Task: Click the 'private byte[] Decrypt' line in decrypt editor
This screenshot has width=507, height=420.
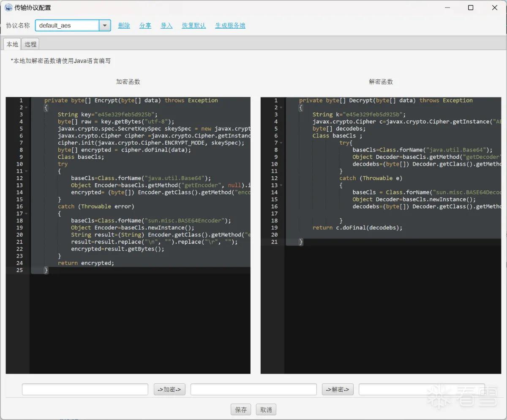Action: point(386,100)
